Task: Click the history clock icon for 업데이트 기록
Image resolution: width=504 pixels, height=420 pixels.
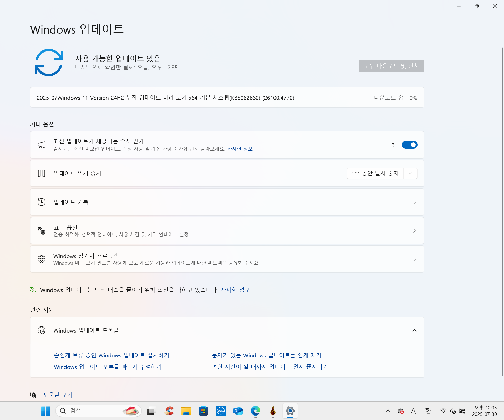Action: tap(42, 202)
